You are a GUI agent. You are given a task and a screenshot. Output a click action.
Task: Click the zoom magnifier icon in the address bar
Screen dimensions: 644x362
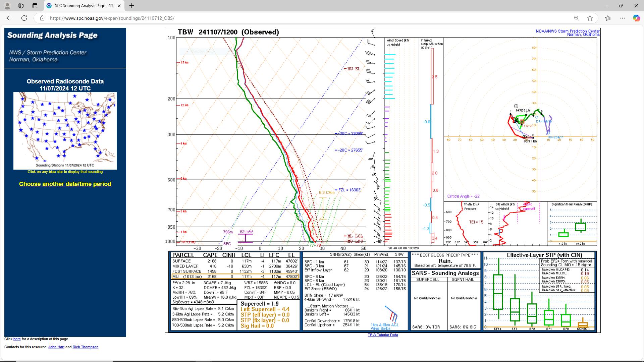(x=576, y=18)
